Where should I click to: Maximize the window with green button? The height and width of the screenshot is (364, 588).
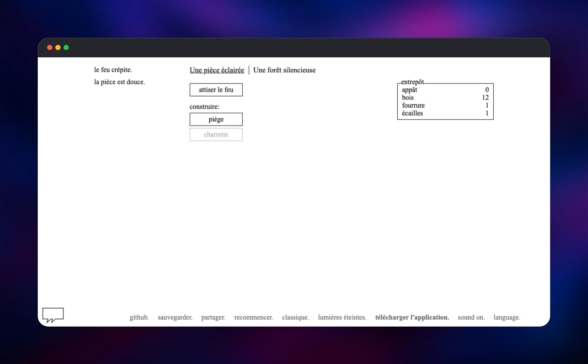(x=66, y=47)
